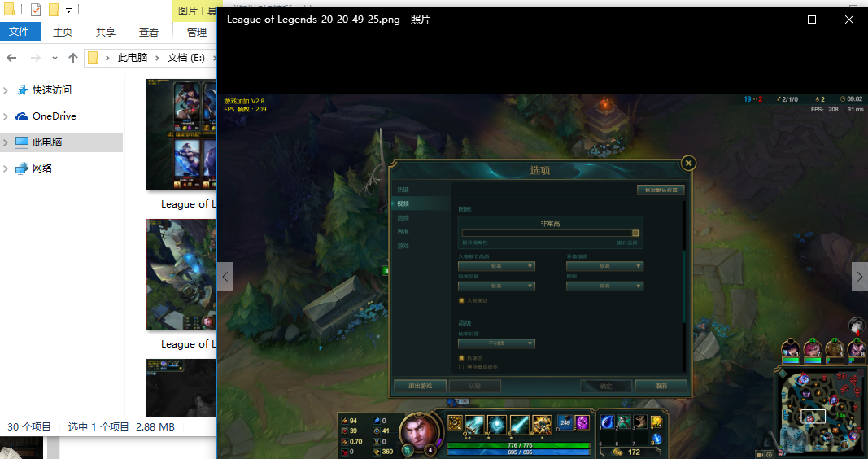Select the passive ability icon beside Q

click(455, 423)
